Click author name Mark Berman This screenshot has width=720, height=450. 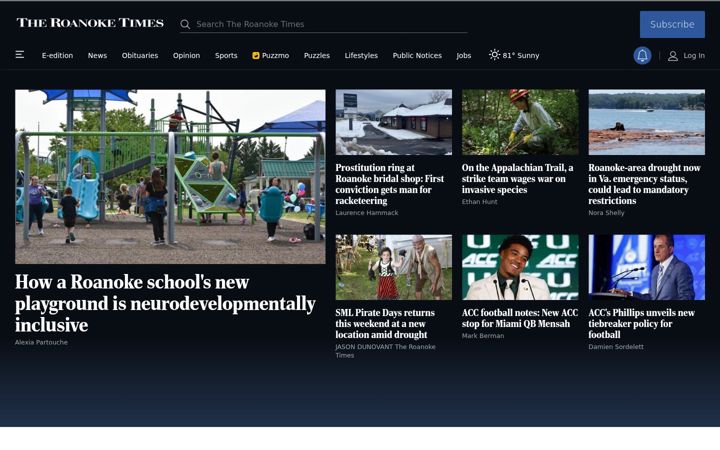[483, 336]
